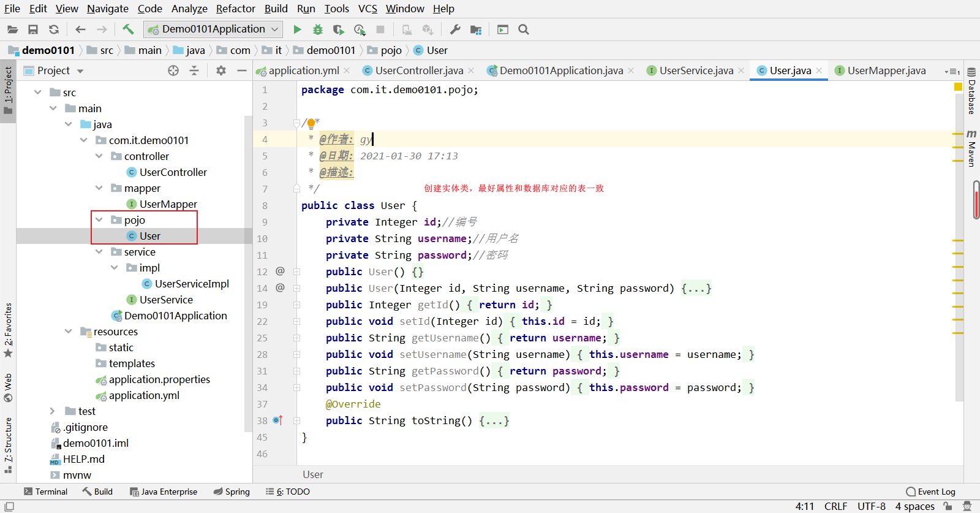Collapse the pojo package node

click(99, 219)
